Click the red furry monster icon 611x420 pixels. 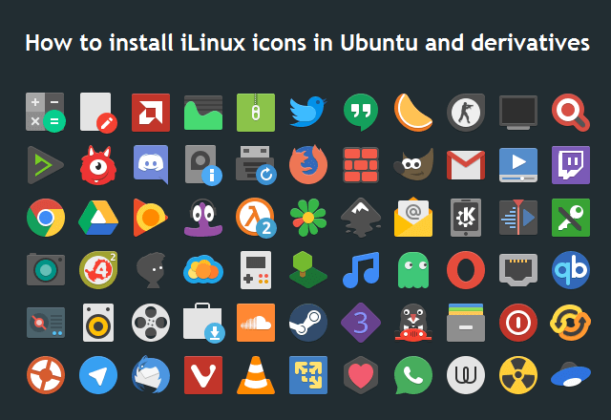pyautogui.click(x=98, y=165)
